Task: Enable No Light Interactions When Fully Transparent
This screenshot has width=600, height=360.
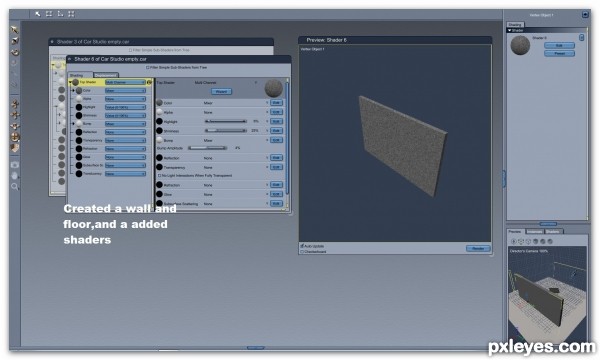Action: pyautogui.click(x=160, y=176)
